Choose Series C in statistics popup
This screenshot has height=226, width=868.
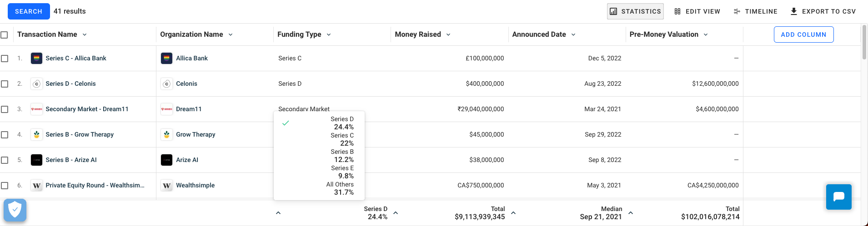tap(342, 139)
